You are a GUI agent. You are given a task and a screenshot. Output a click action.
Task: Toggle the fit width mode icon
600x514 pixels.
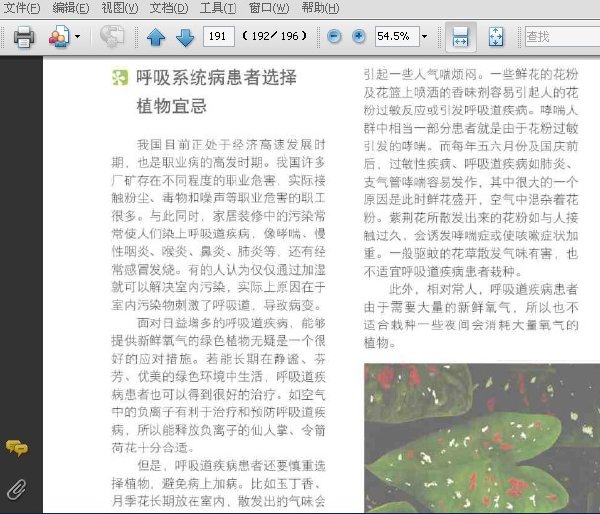461,37
